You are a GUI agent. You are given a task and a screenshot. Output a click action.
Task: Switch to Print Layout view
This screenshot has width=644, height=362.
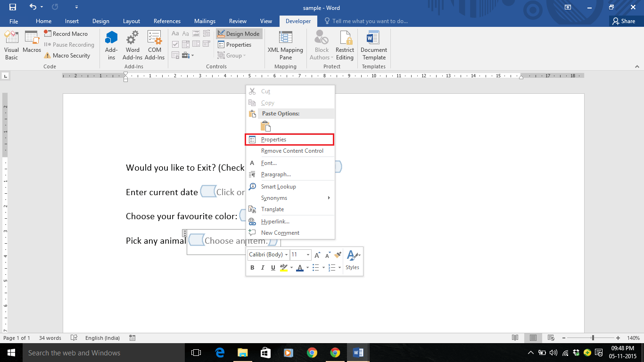pyautogui.click(x=533, y=338)
